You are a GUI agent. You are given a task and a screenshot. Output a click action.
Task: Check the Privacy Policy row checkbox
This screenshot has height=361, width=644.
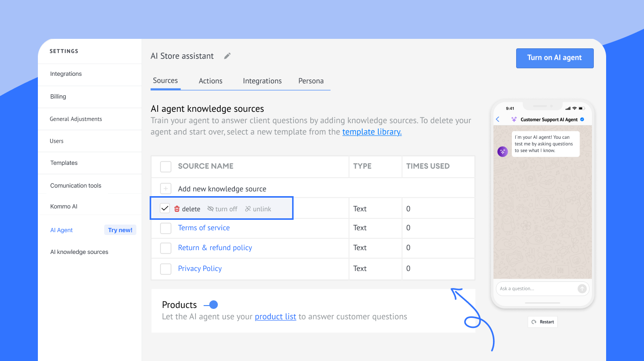point(166,269)
